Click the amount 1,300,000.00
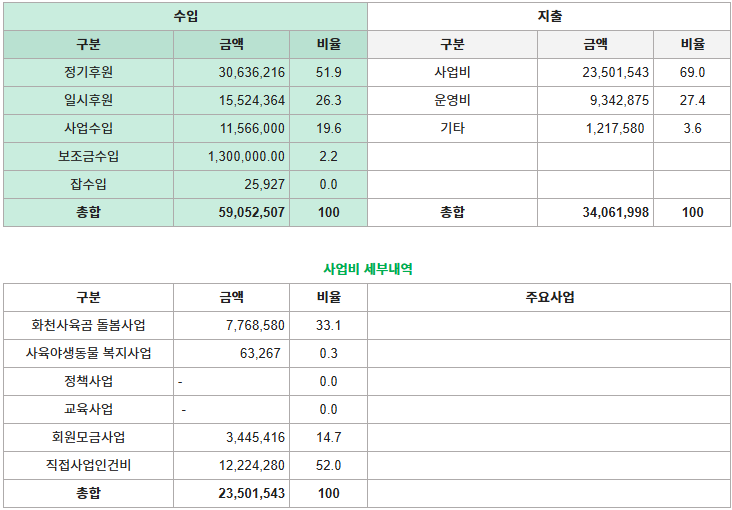Viewport: 732px width, 510px height. (246, 156)
